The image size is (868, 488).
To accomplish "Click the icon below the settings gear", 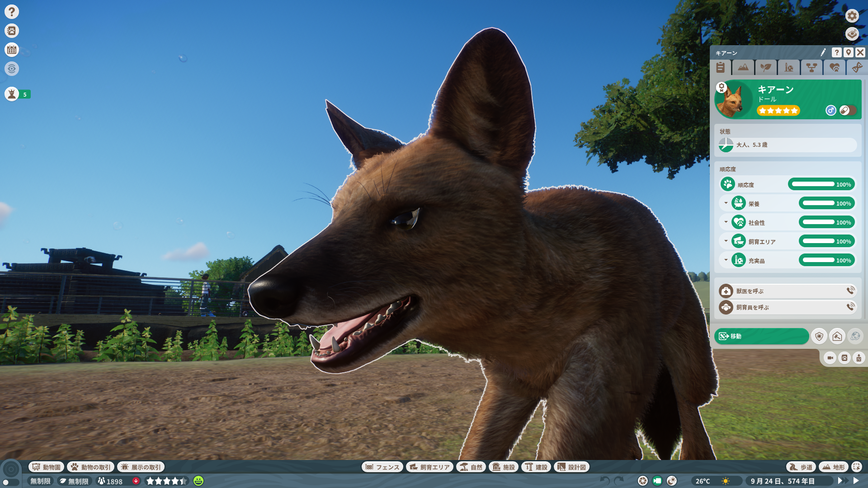I will (852, 34).
